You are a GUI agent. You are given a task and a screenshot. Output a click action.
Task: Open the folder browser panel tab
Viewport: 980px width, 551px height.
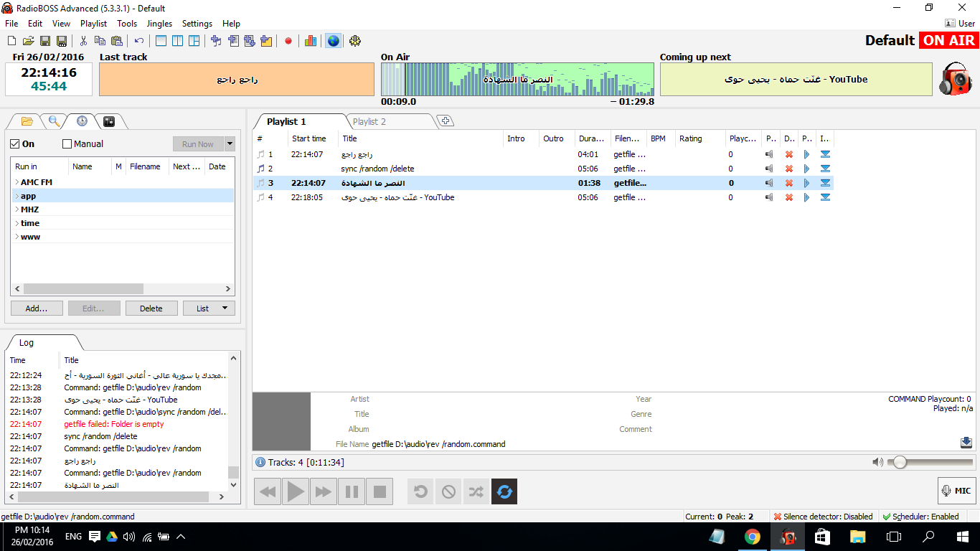point(27,121)
